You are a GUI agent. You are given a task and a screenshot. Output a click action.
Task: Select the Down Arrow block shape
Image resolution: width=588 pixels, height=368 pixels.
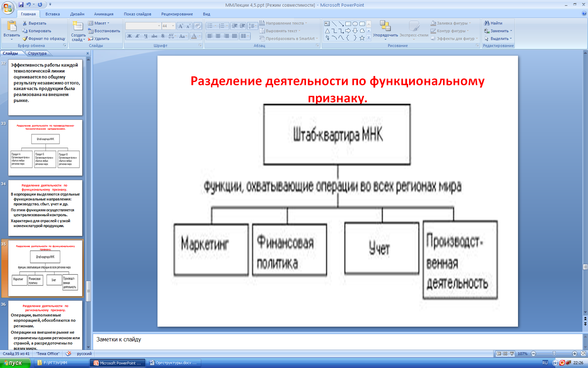pyautogui.click(x=355, y=31)
